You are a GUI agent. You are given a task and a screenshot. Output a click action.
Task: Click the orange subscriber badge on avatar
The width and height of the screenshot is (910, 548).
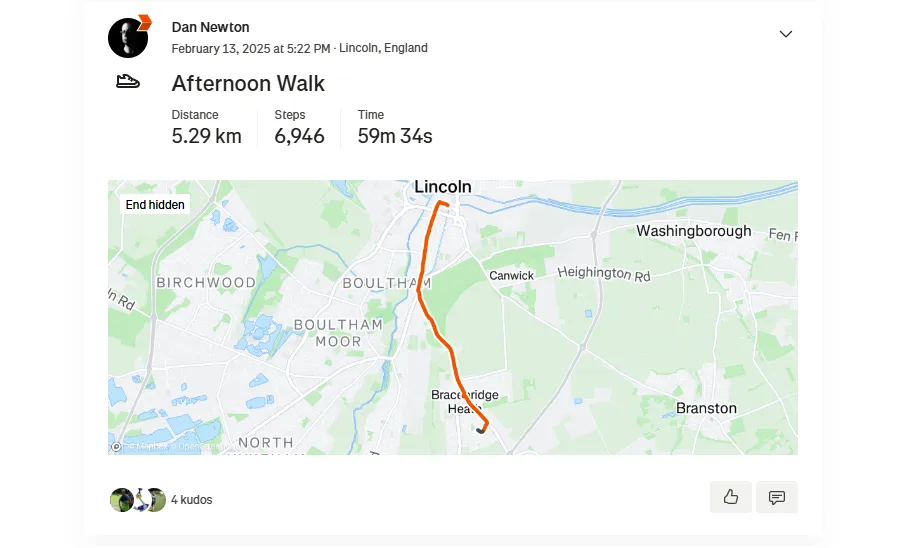tap(145, 22)
